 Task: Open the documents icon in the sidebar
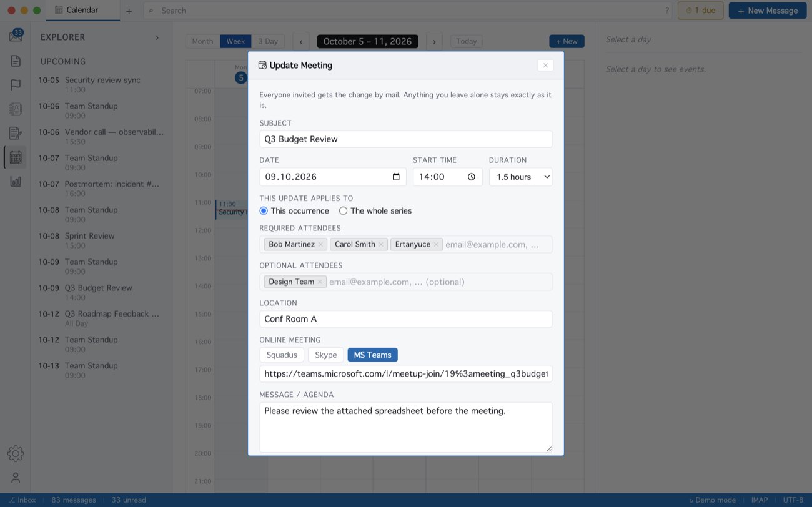point(16,61)
